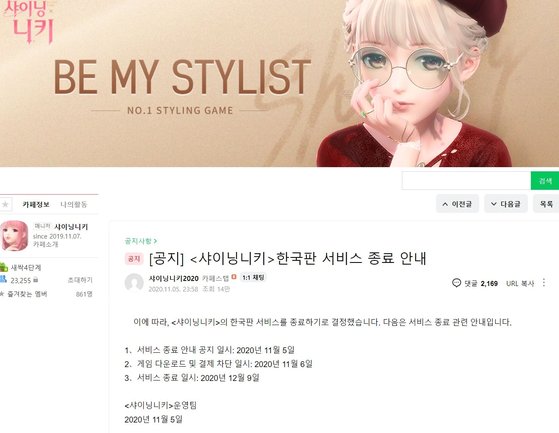Click the 샤이닝니키 logo in banner
This screenshot has height=433, width=559.
[x=29, y=22]
